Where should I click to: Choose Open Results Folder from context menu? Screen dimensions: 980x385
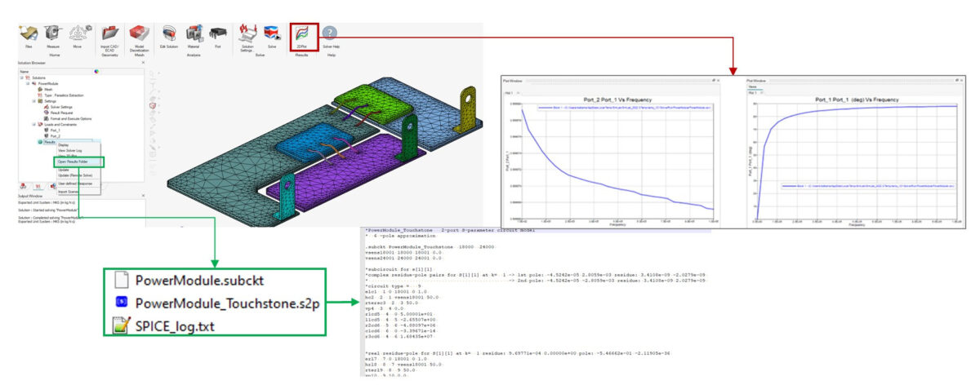tap(79, 162)
